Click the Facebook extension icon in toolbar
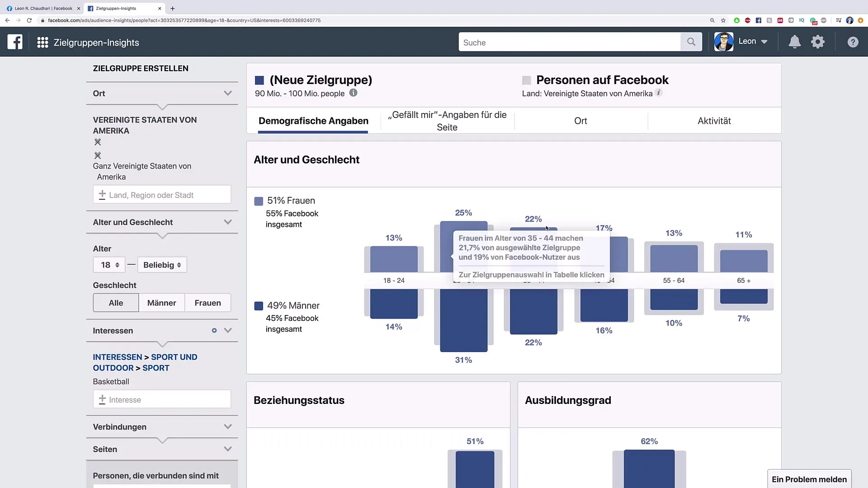This screenshot has height=488, width=868. (x=758, y=20)
